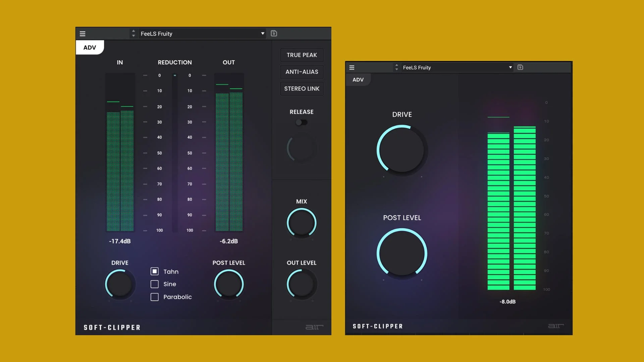644x362 pixels.
Task: Click the MIX knob
Action: [x=301, y=223]
